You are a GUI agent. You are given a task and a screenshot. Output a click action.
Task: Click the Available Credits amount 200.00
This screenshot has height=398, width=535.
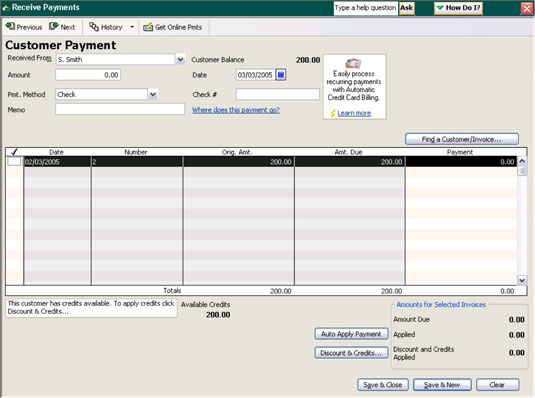[x=218, y=315]
